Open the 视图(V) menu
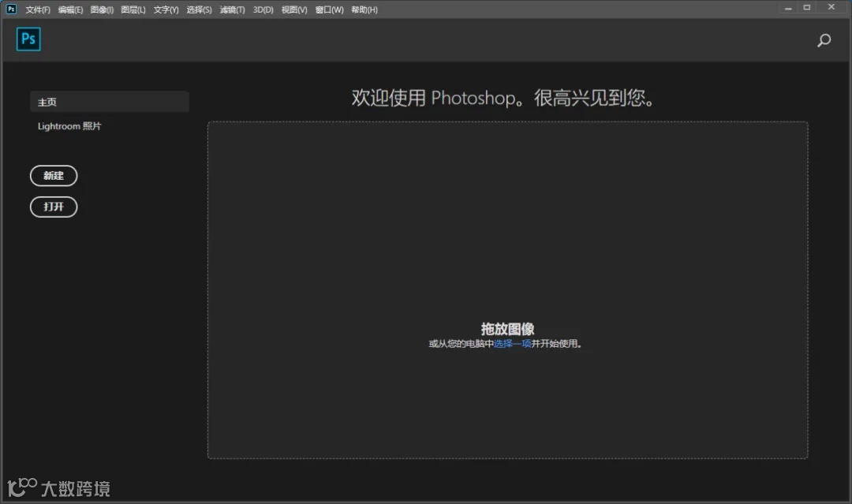Viewport: 852px width, 504px height. [294, 9]
